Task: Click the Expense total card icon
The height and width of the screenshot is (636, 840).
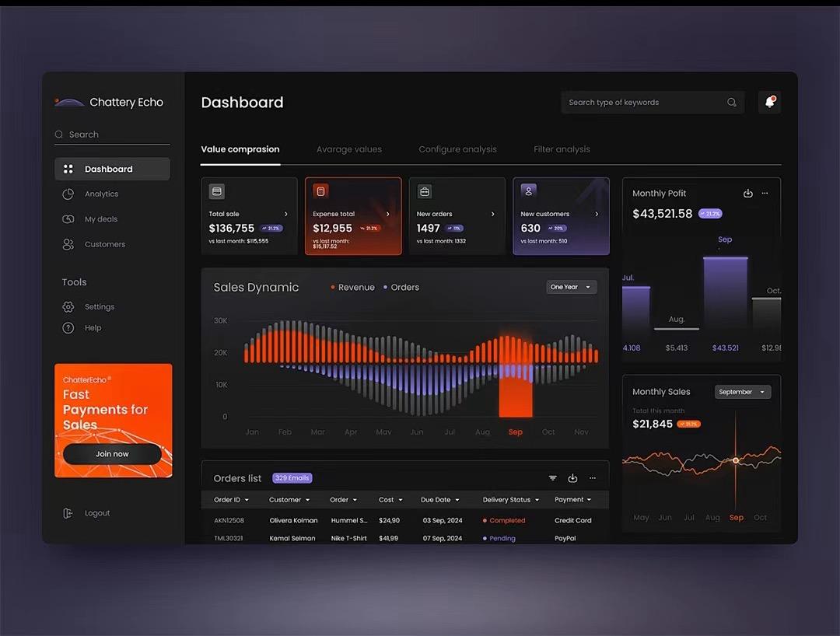Action: 321,191
